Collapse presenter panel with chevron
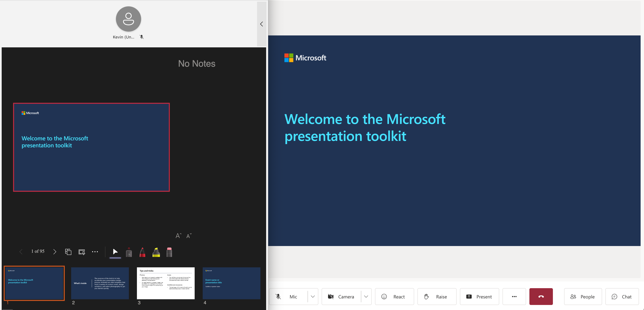The height and width of the screenshot is (310, 644). click(261, 24)
